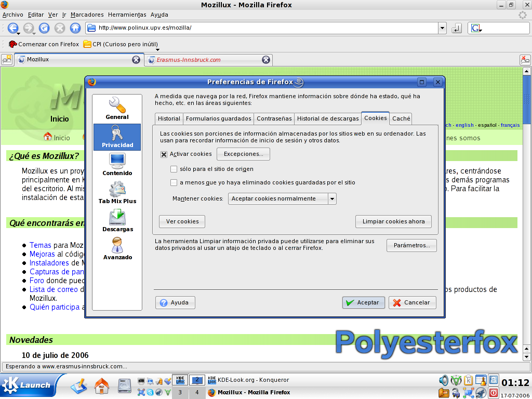Viewport: 532px width, 399px height.
Task: Switch to the Contraseñas tab
Action: 274,118
